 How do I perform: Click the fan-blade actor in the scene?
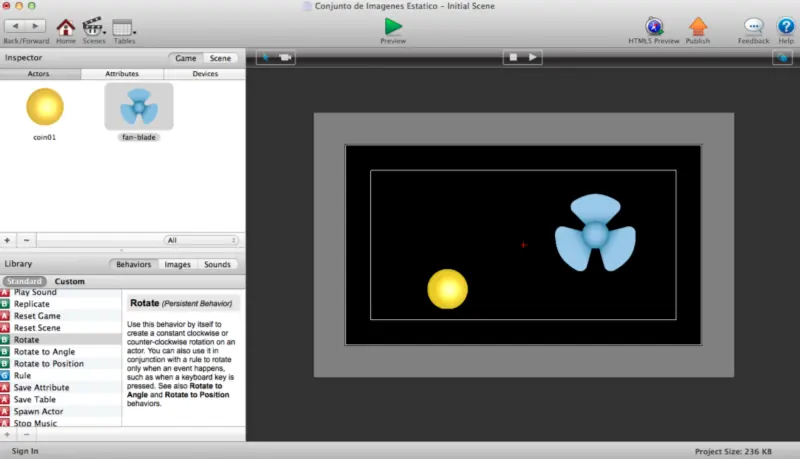595,233
